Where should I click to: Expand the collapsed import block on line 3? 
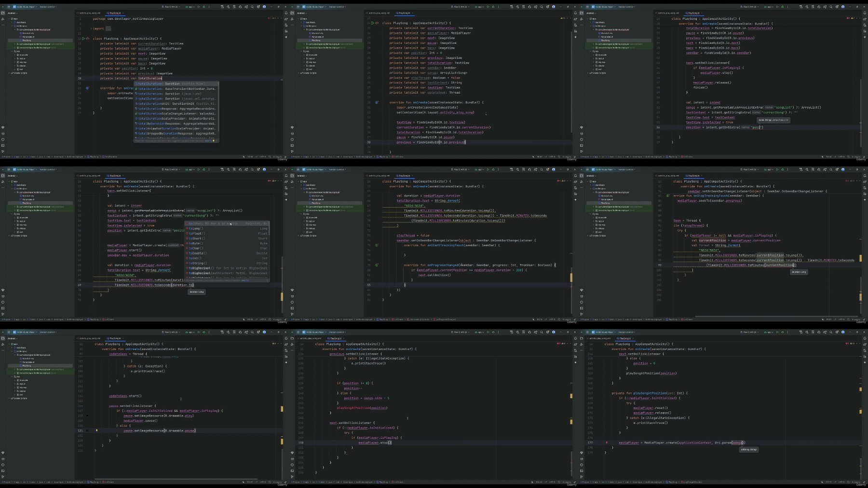click(108, 28)
